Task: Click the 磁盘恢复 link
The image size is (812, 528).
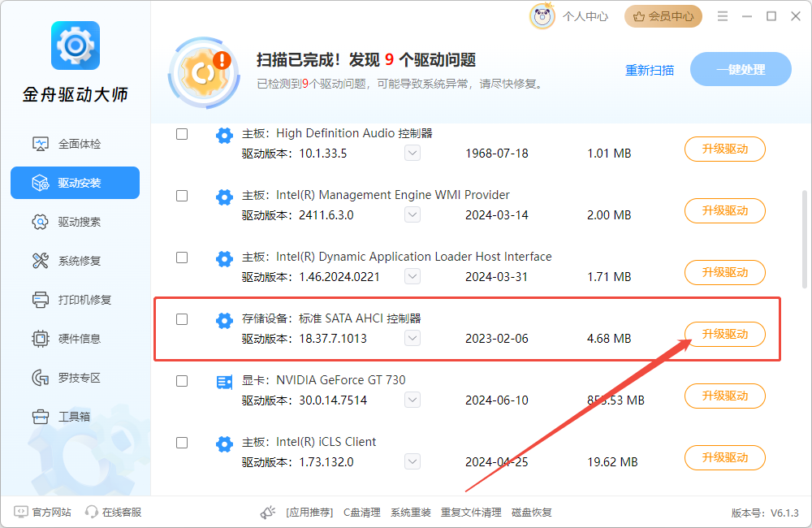Action: [x=531, y=513]
